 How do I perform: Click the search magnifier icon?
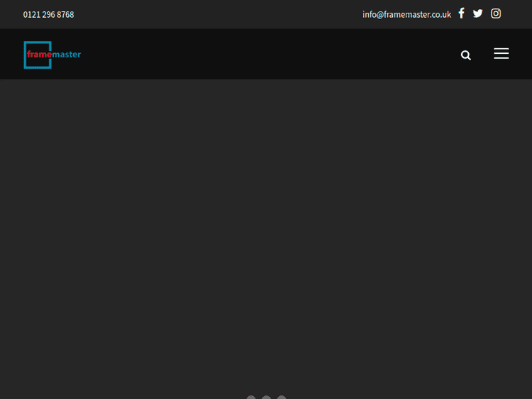pyautogui.click(x=466, y=55)
